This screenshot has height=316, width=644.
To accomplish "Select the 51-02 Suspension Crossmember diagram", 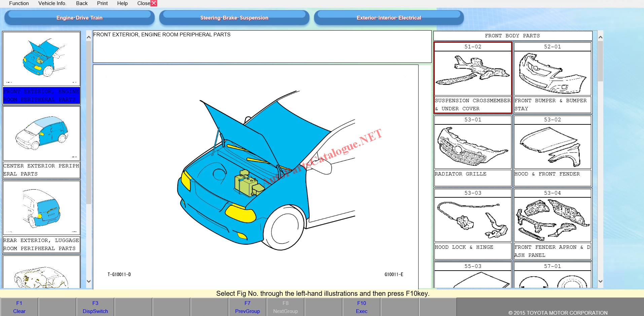I will (473, 73).
